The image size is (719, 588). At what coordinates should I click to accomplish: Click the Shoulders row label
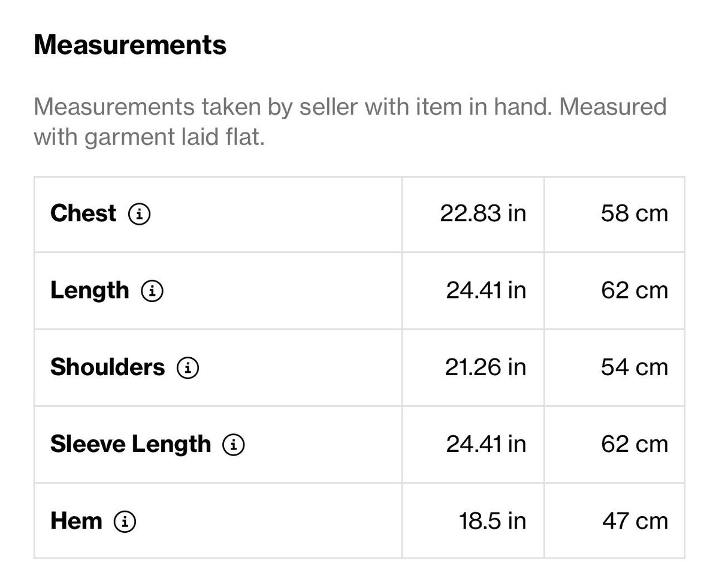click(107, 367)
